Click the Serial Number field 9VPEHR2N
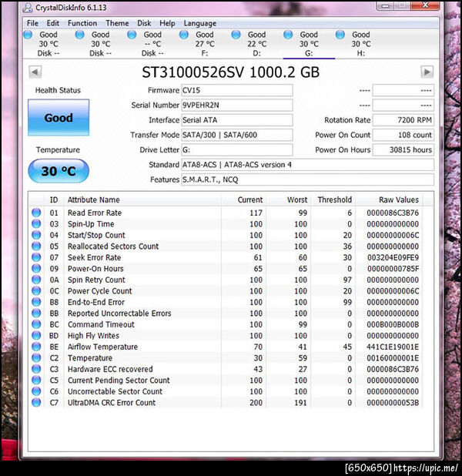This screenshot has height=476, width=462. point(237,105)
